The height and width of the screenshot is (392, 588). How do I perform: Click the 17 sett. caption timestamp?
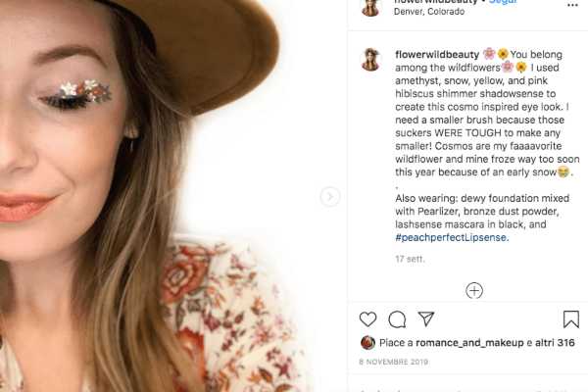tap(408, 259)
